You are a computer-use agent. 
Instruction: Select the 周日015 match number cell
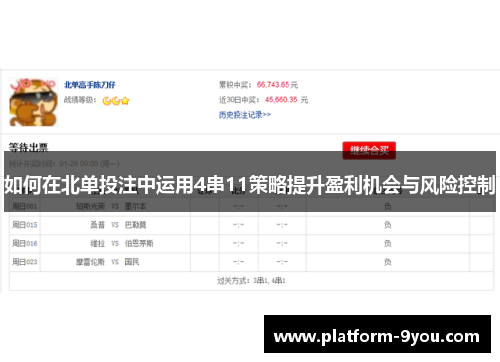[x=25, y=225]
